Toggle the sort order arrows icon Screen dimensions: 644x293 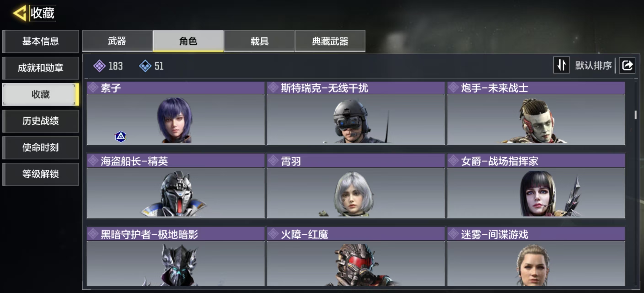(561, 65)
